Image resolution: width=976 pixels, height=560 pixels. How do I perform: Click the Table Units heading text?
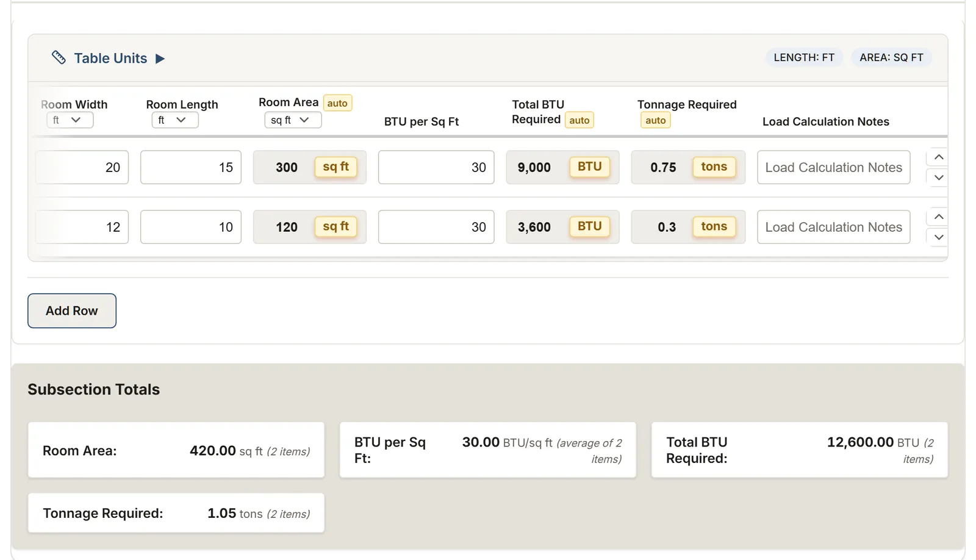110,59
